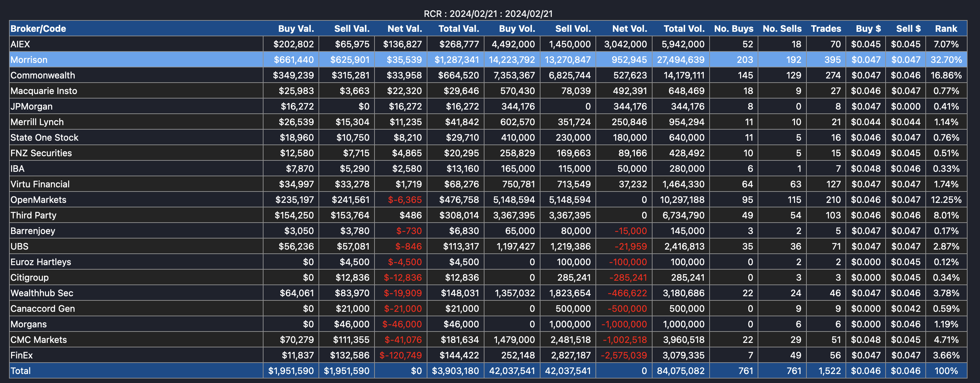Click Canaccord Gen sell price $0.042
Viewport: 980px width, 383px height.
[905, 309]
